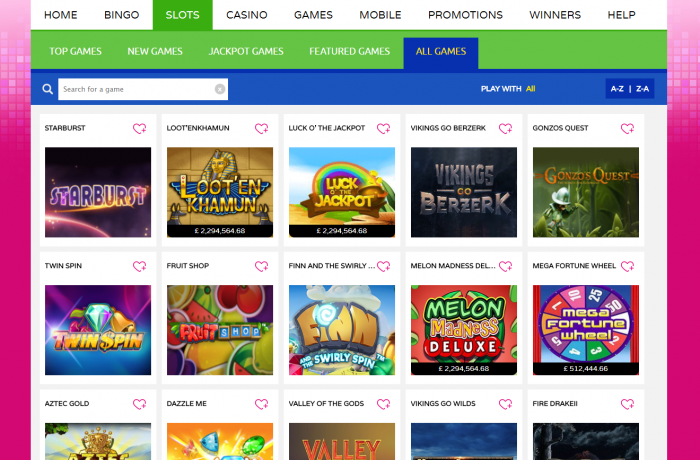Select the All Games tab
This screenshot has height=460, width=700.
point(441,53)
